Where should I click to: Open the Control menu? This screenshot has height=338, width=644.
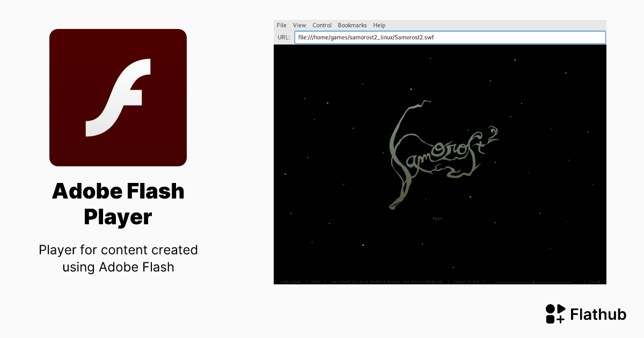click(322, 25)
